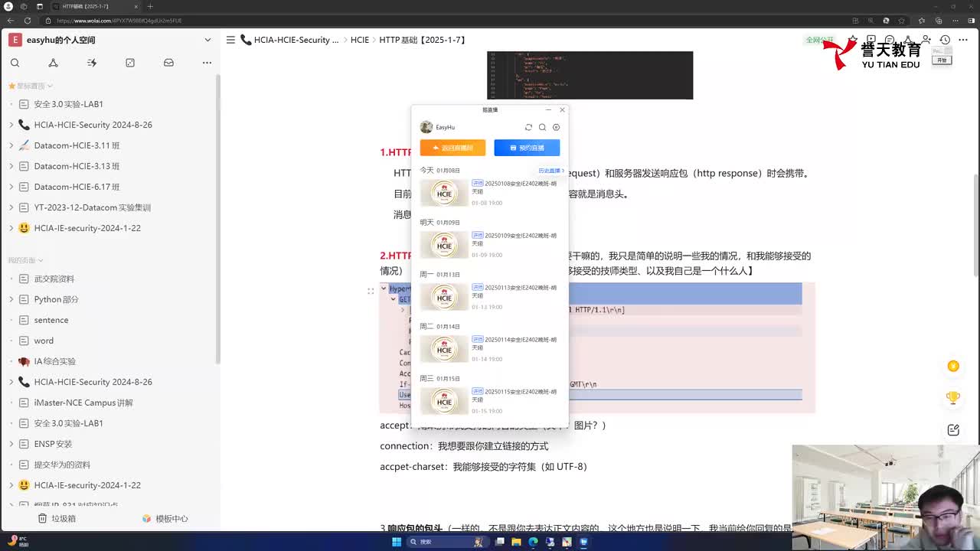Click the trophy icon on right edge
This screenshot has width=980, height=551.
click(x=953, y=398)
